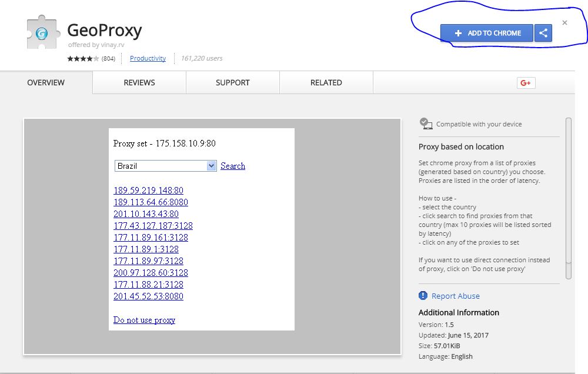Select proxy 201.45.52.53:8080

[149, 296]
